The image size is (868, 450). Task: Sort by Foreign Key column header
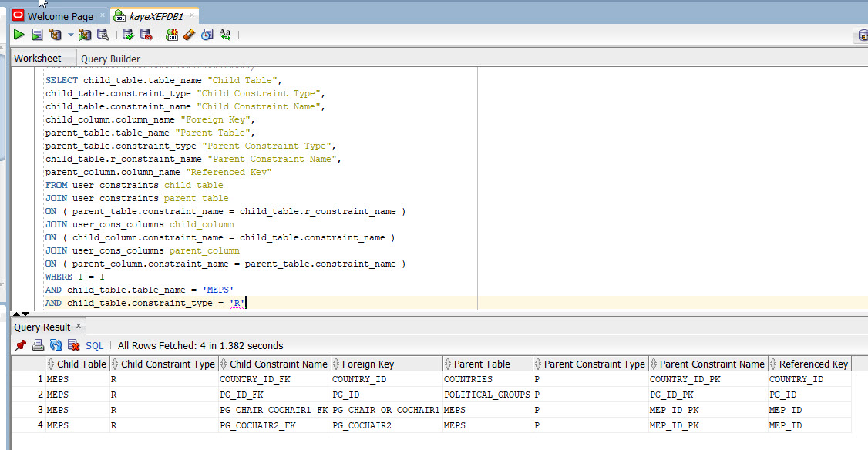[x=386, y=364]
